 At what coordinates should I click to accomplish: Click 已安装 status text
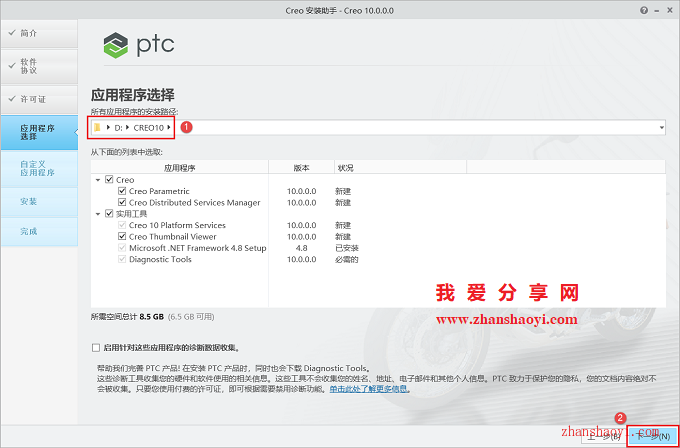click(347, 248)
